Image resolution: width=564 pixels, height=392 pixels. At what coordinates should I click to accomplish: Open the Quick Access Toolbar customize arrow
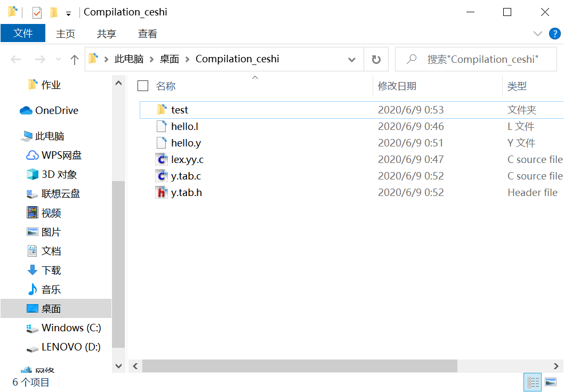click(68, 14)
